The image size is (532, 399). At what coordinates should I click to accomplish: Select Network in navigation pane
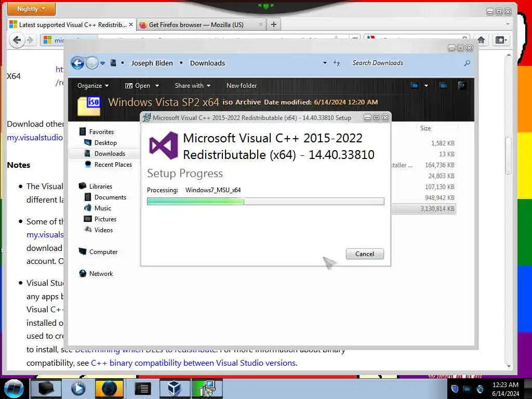[x=101, y=273]
